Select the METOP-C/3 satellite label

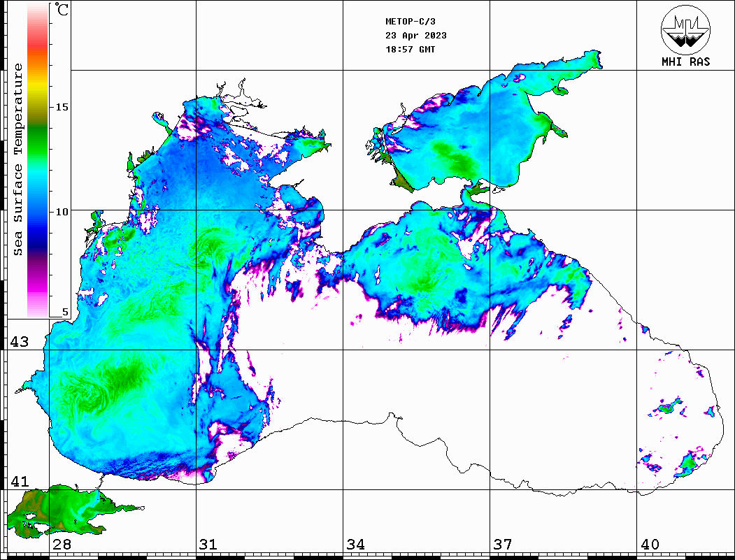tap(405, 22)
